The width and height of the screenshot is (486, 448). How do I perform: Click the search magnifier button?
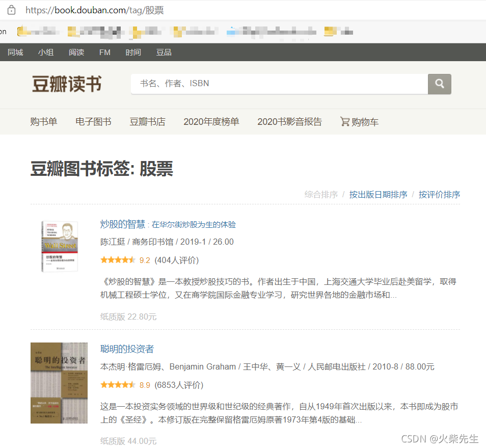439,84
